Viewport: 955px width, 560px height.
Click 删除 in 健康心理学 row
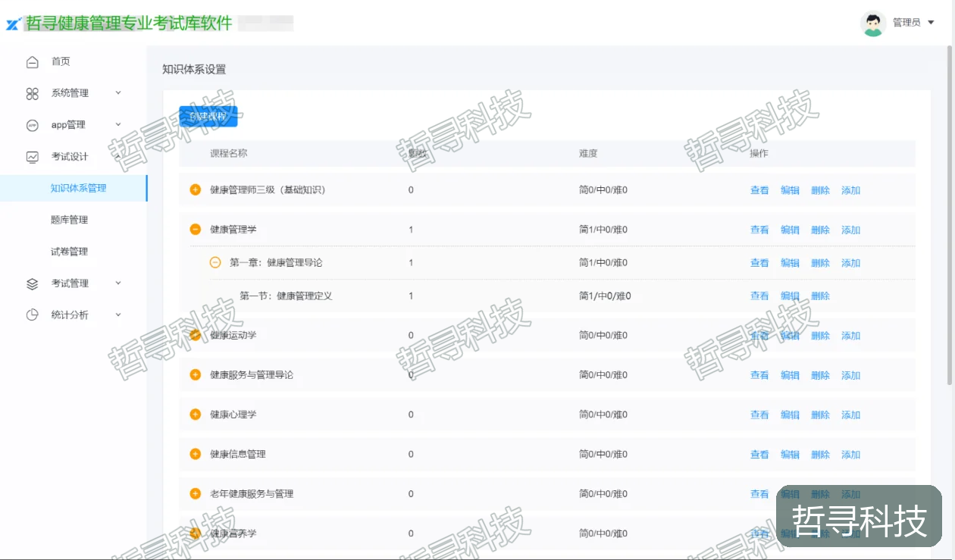point(820,415)
